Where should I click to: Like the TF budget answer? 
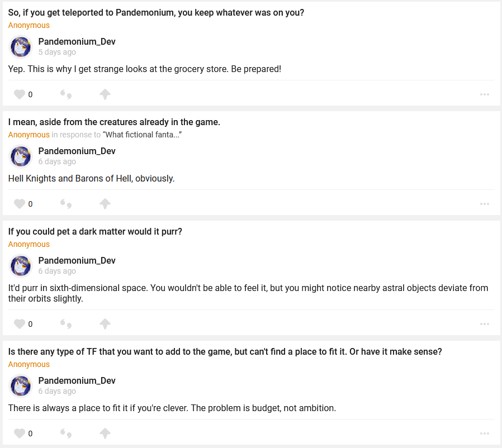[x=20, y=433]
